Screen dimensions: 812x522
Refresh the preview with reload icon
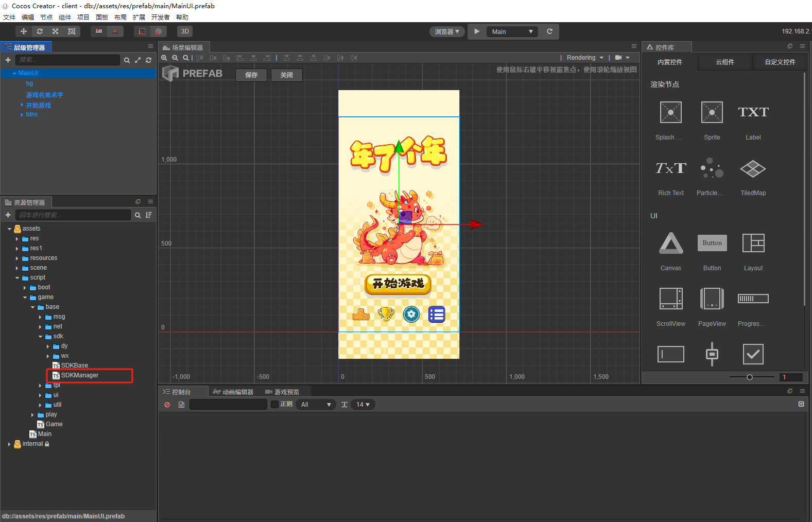(549, 31)
